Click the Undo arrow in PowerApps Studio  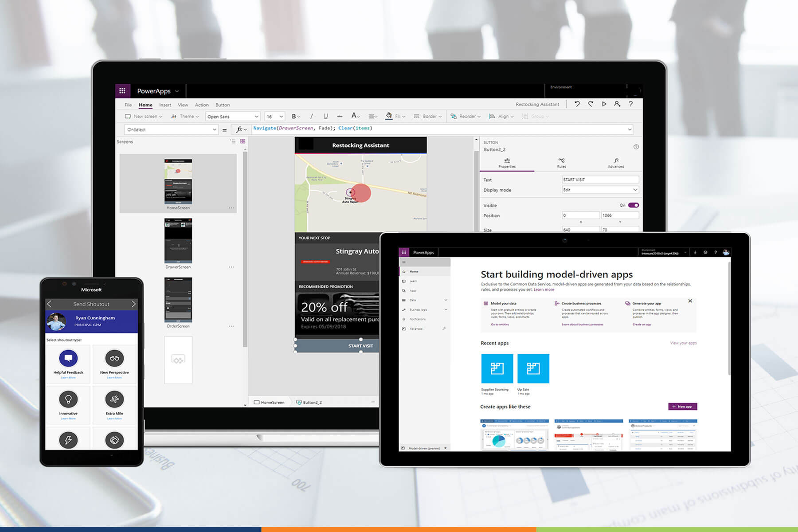577,104
